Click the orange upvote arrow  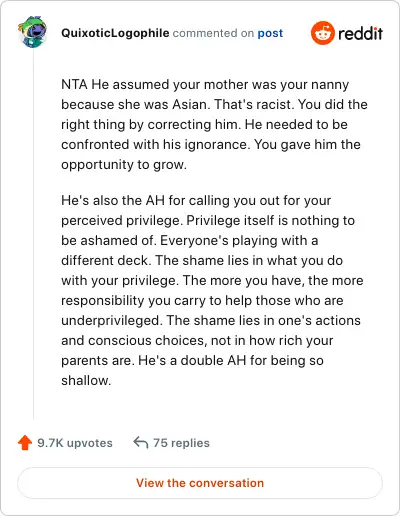tap(25, 443)
